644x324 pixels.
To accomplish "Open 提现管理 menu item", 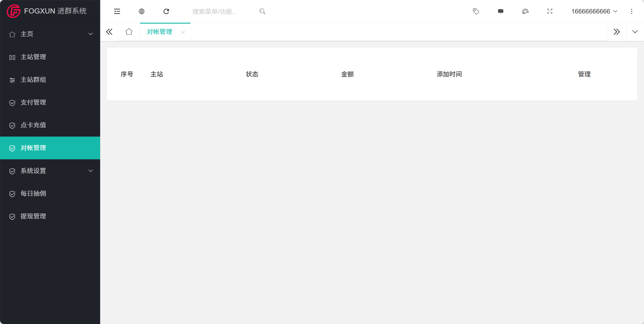I will point(50,216).
